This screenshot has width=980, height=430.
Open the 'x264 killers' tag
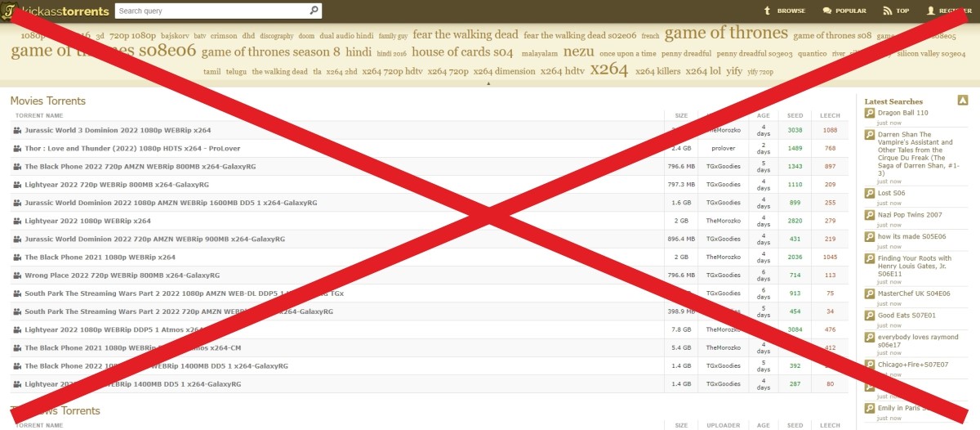[x=657, y=71]
